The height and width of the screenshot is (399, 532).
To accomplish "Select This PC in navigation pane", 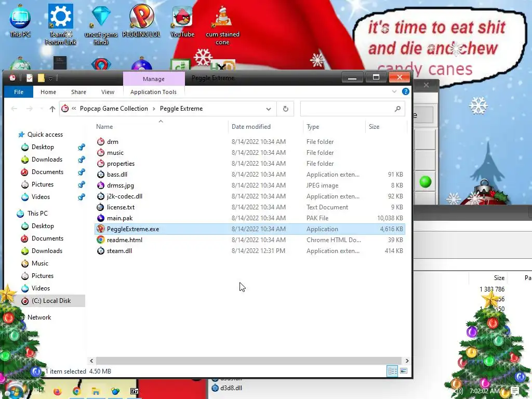I will click(37, 214).
